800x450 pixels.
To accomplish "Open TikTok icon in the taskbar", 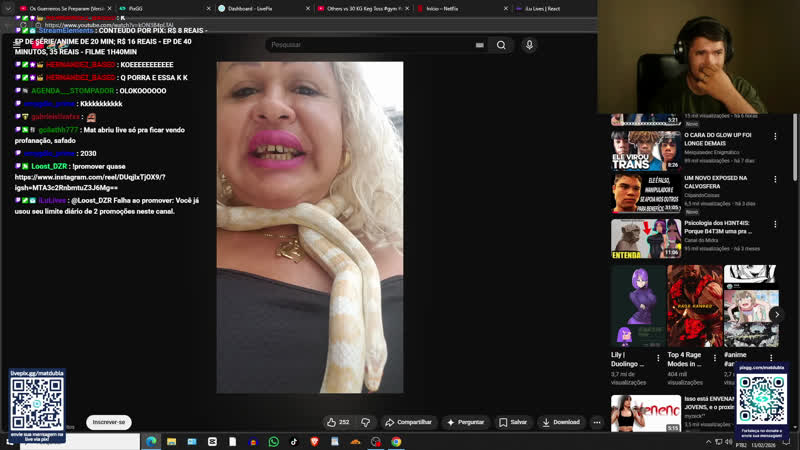I will (294, 441).
